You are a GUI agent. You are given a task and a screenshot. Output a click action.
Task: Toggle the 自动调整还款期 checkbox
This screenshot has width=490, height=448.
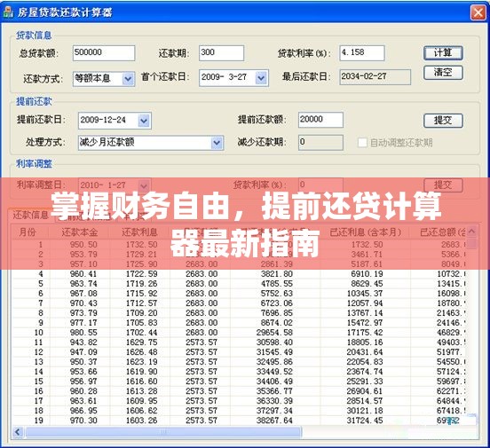[362, 143]
